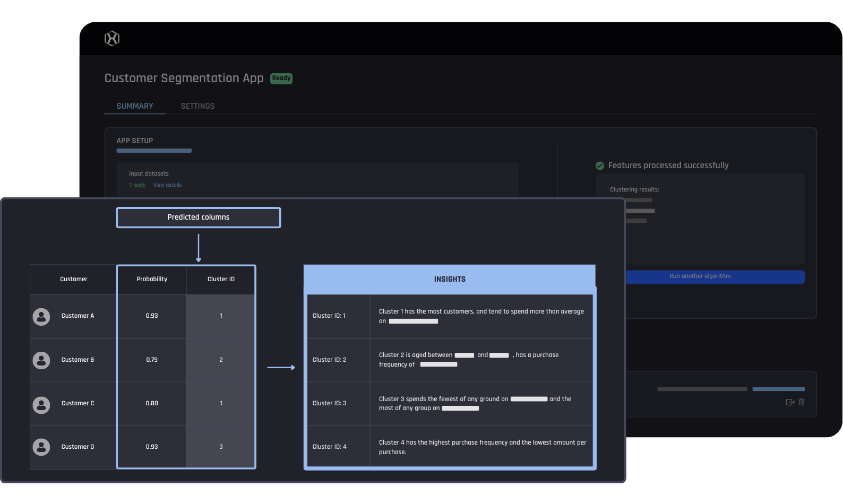The image size is (843, 504).
Task: Click the INSIGHTS panel header
Action: point(450,279)
